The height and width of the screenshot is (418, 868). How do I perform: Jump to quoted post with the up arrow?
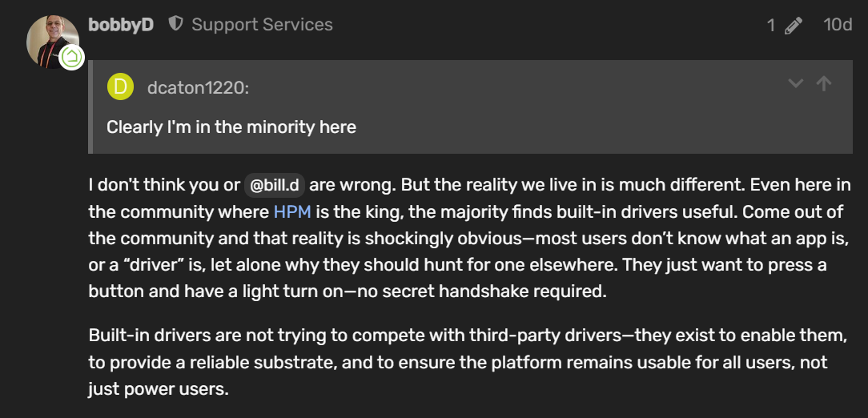pos(823,83)
